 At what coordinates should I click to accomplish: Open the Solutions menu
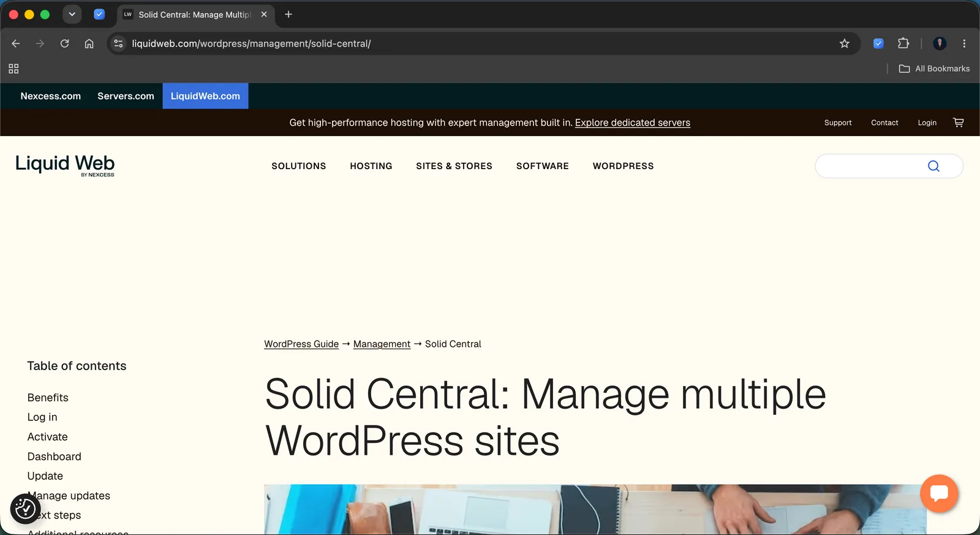click(299, 166)
